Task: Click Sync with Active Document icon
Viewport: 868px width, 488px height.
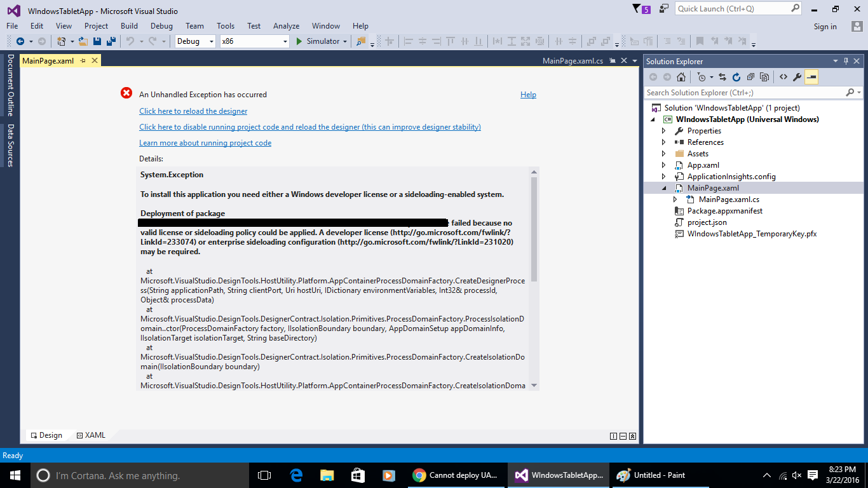Action: [x=722, y=77]
